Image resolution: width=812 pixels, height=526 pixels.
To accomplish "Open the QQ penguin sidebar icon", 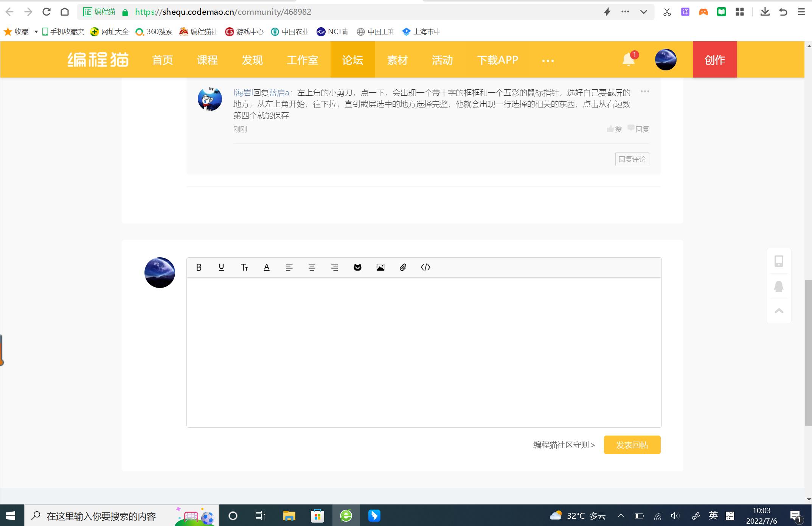I will pyautogui.click(x=779, y=286).
